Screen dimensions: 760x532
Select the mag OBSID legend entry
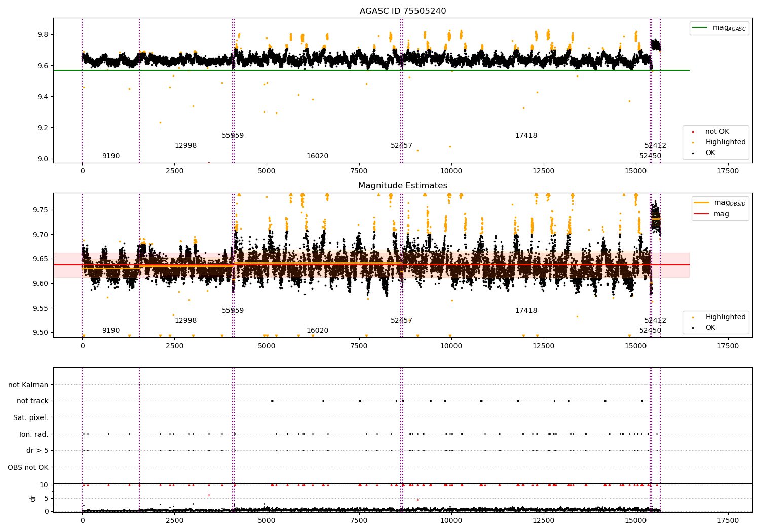pyautogui.click(x=720, y=203)
